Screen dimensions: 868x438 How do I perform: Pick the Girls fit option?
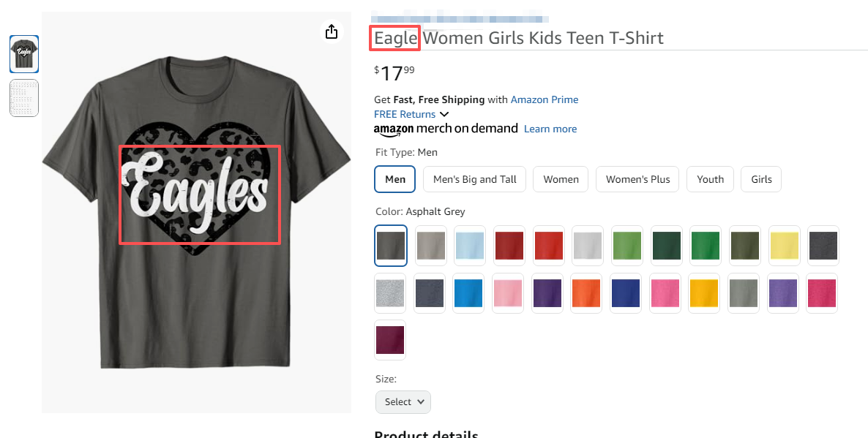pos(761,179)
